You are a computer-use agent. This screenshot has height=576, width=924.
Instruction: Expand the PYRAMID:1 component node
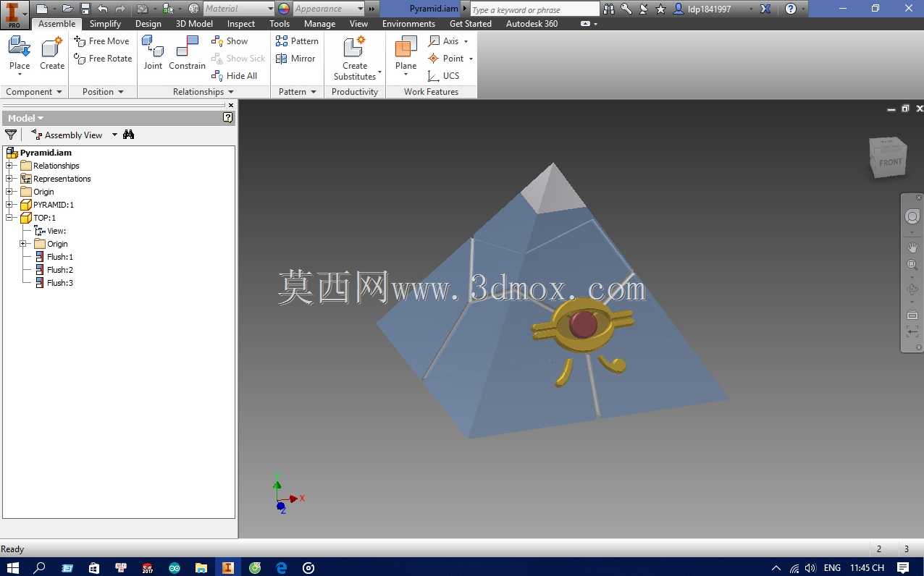coord(9,205)
